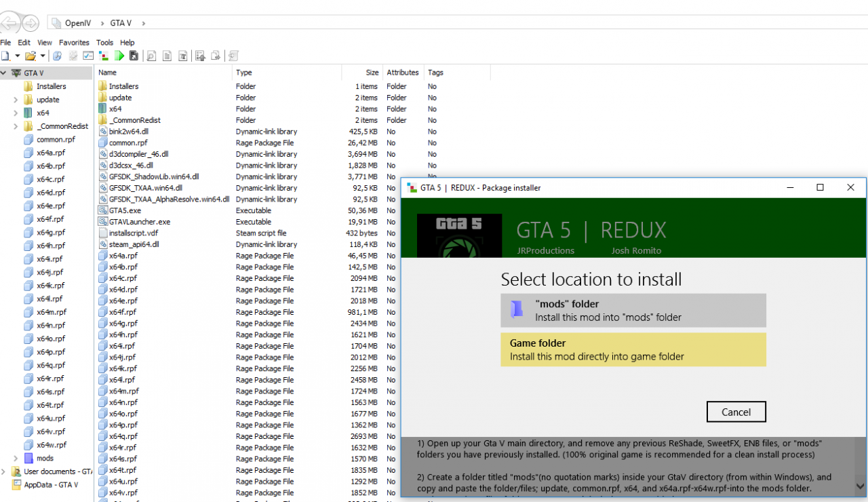868x502 pixels.
Task: Select the update folder in file list
Action: tap(120, 98)
